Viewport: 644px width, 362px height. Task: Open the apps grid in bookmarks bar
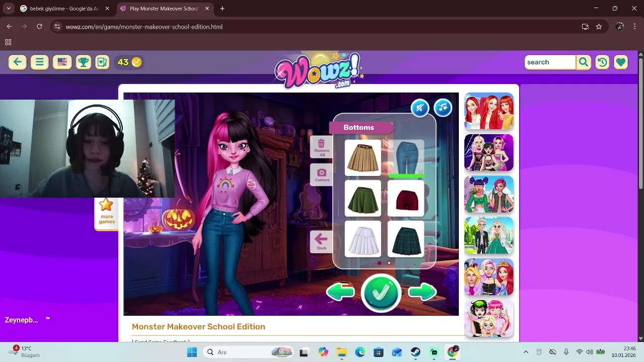pos(8,42)
